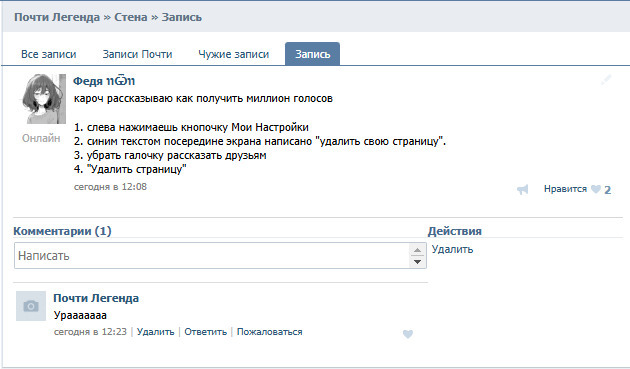630x369 pixels.
Task: Switch to the Все записи tab
Action: point(49,54)
